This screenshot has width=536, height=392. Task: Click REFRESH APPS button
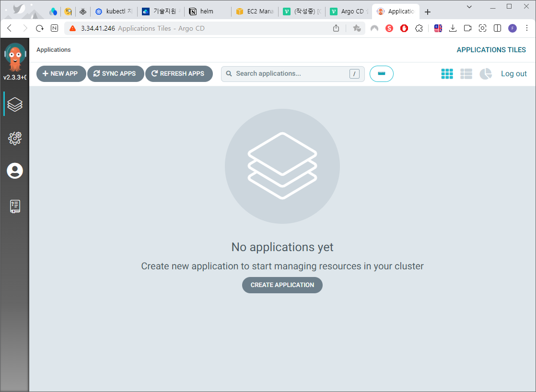[179, 74]
